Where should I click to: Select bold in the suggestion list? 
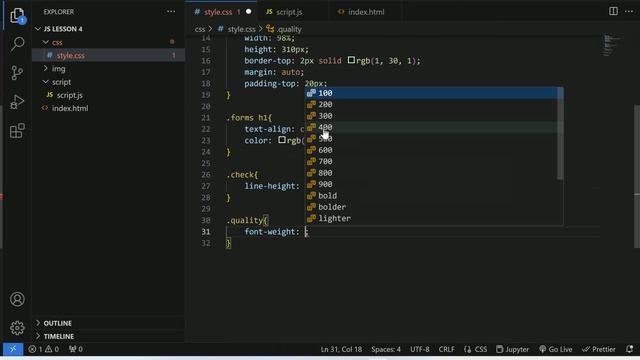(x=431, y=196)
